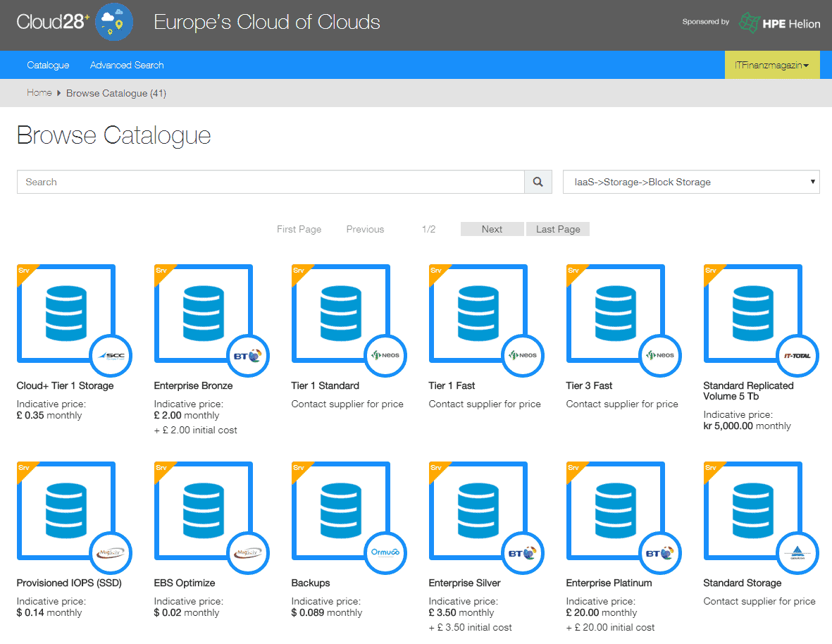Click BT supplier badge on Enterprise Platinum

(661, 553)
